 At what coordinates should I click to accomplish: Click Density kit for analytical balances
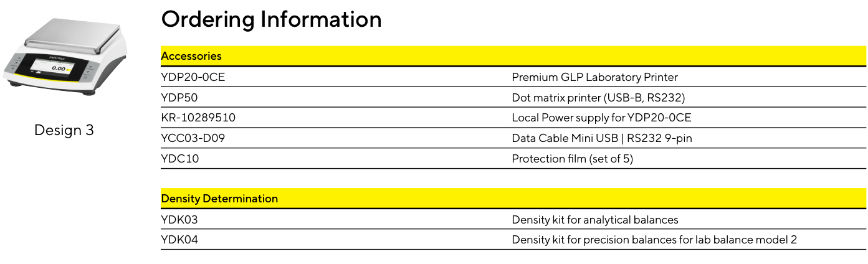coord(595,220)
